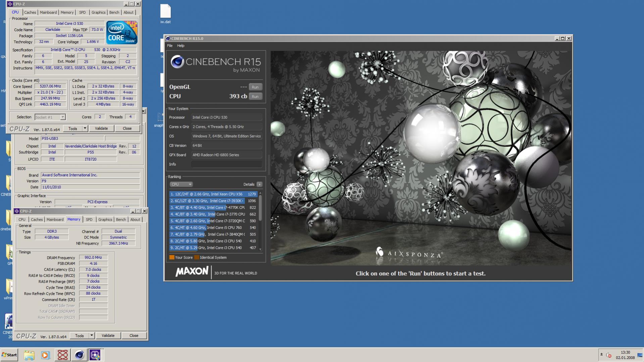Click the Cinebench Info text field
Viewport: 644px width, 362px height.
tap(227, 164)
